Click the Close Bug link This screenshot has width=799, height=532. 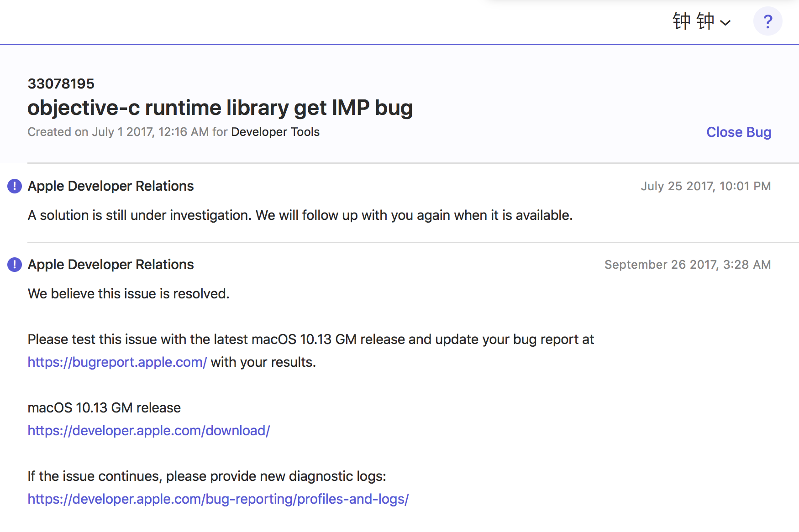pos(739,132)
